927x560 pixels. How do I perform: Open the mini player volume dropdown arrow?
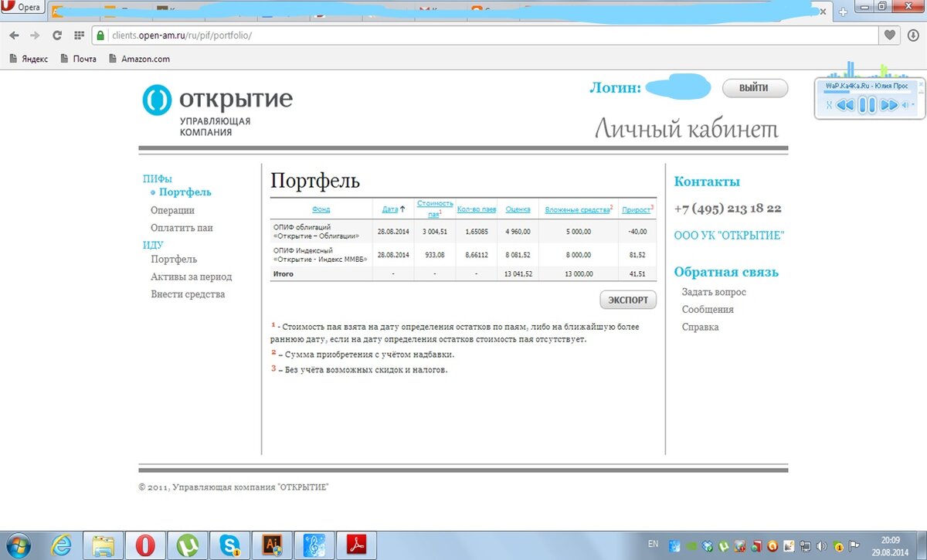coord(913,105)
